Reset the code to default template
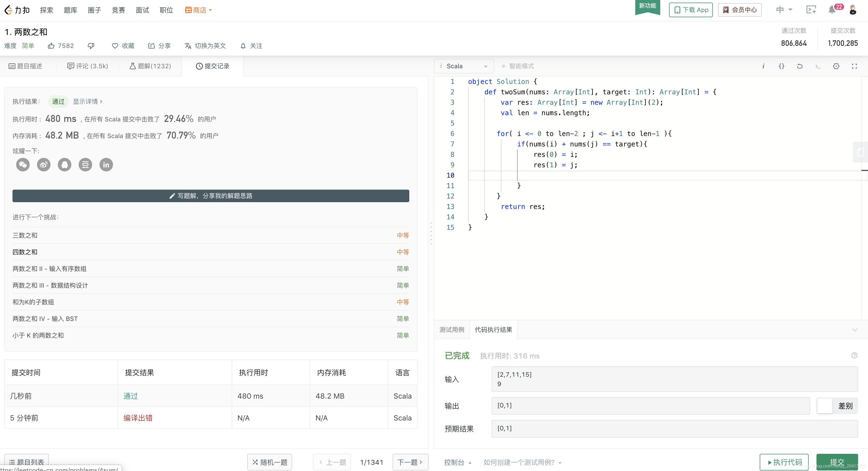The height and width of the screenshot is (471, 868). coord(800,66)
